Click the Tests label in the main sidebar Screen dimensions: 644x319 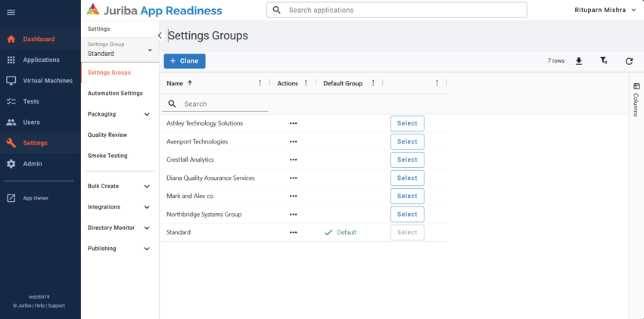click(x=31, y=101)
